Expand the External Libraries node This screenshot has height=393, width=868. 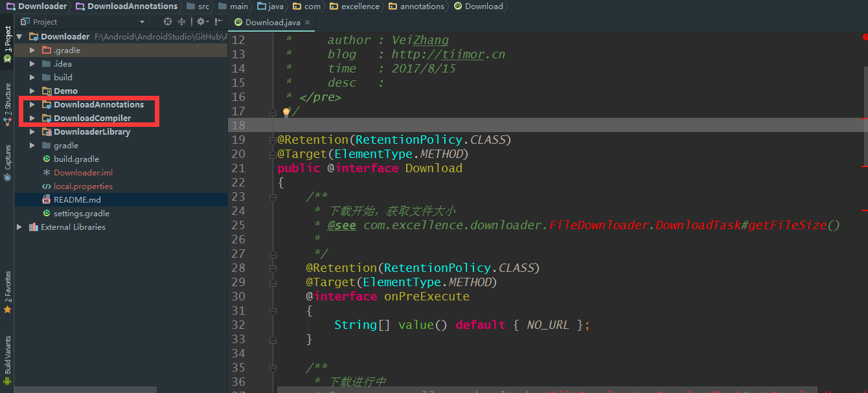19,227
